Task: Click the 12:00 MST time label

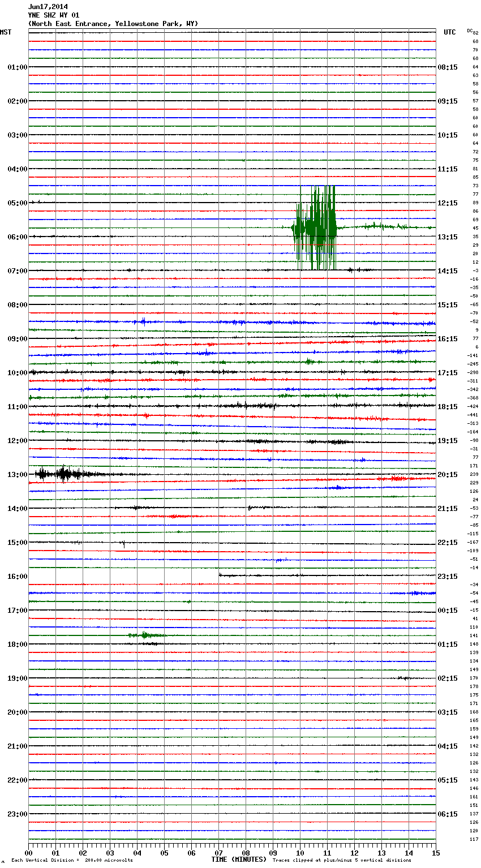Action: 18,441
